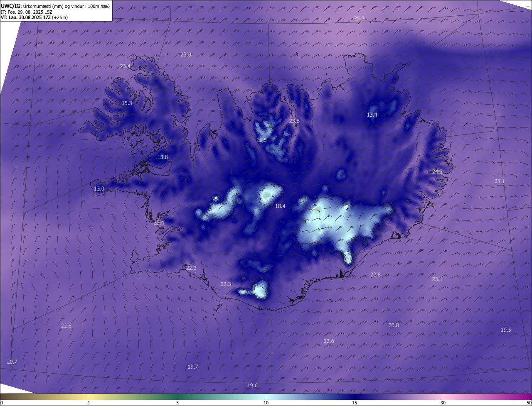Click the 23.0 value label
The image size is (532, 406).
click(x=186, y=54)
